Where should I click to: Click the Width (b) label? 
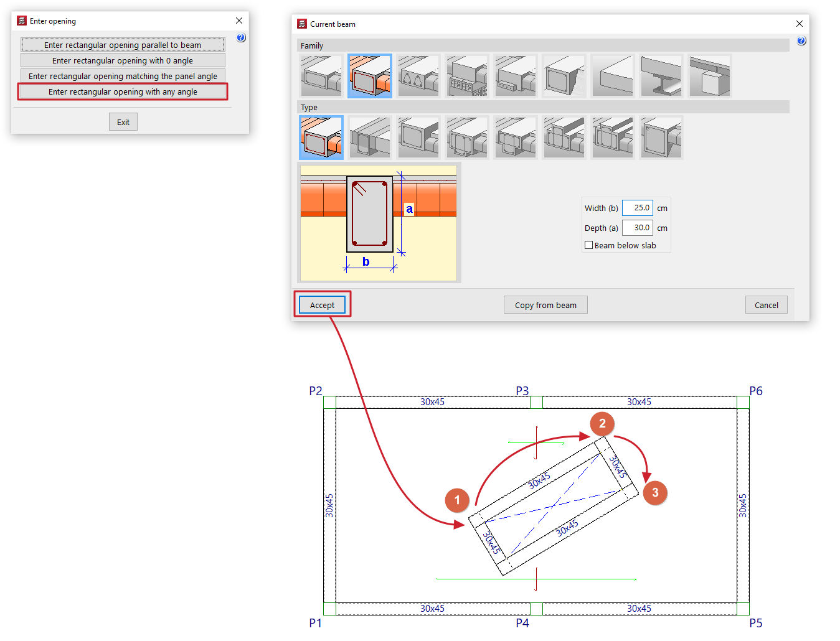[602, 208]
